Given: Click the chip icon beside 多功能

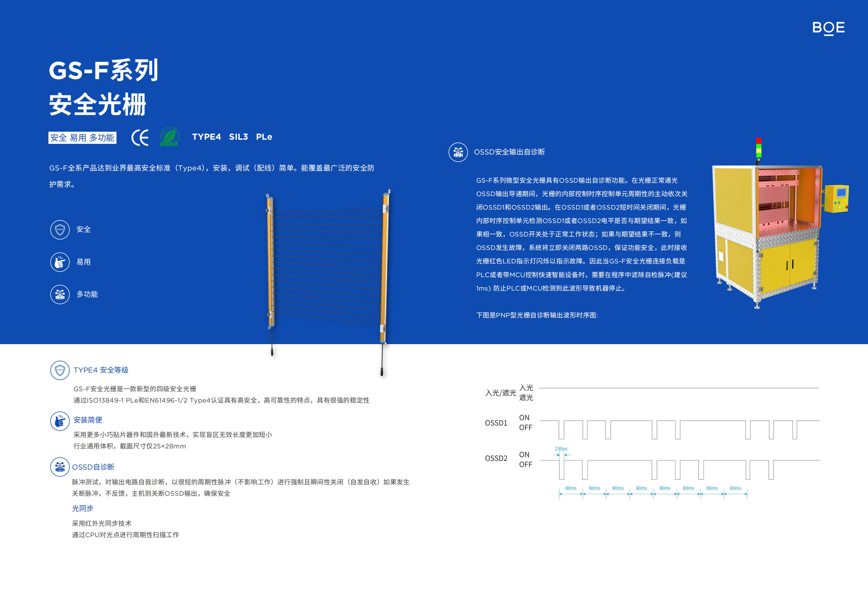Looking at the screenshot, I should tap(60, 294).
